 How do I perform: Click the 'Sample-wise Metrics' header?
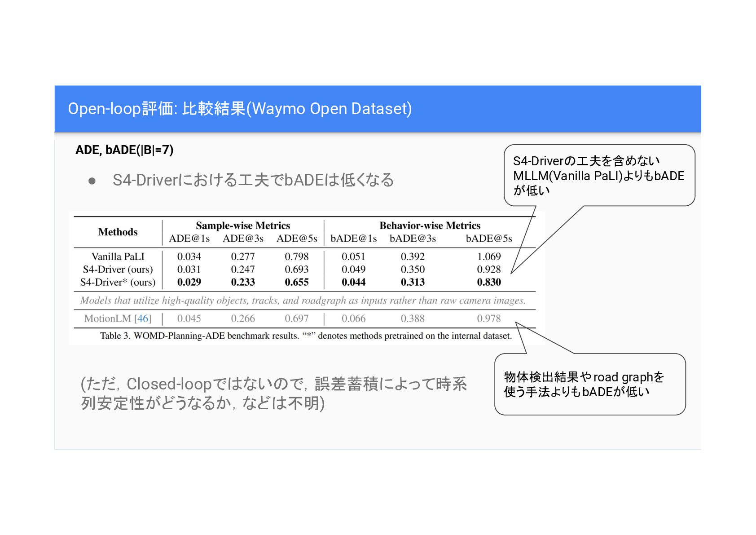(x=243, y=225)
